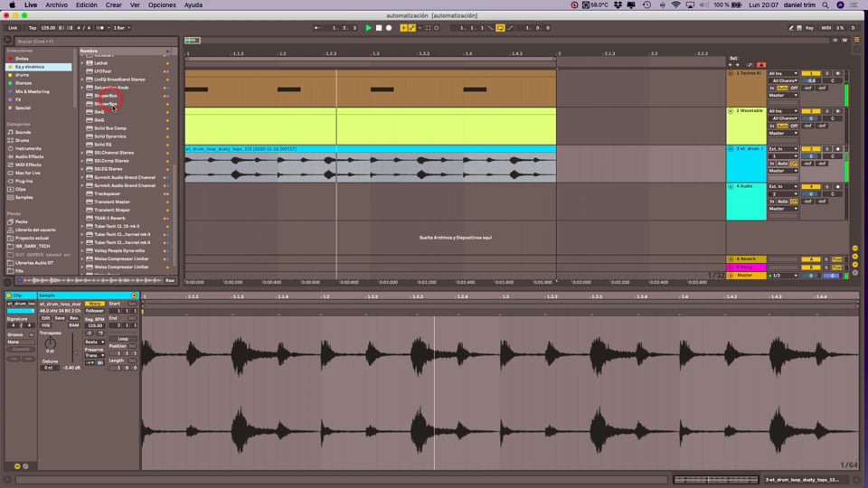Screen dimensions: 868x488
Task: Click the Save button in Sample box
Action: 60,318
